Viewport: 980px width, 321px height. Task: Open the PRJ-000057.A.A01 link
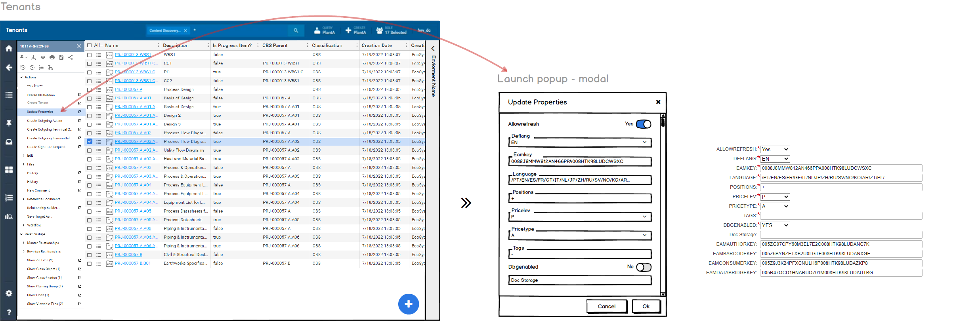[x=133, y=98]
